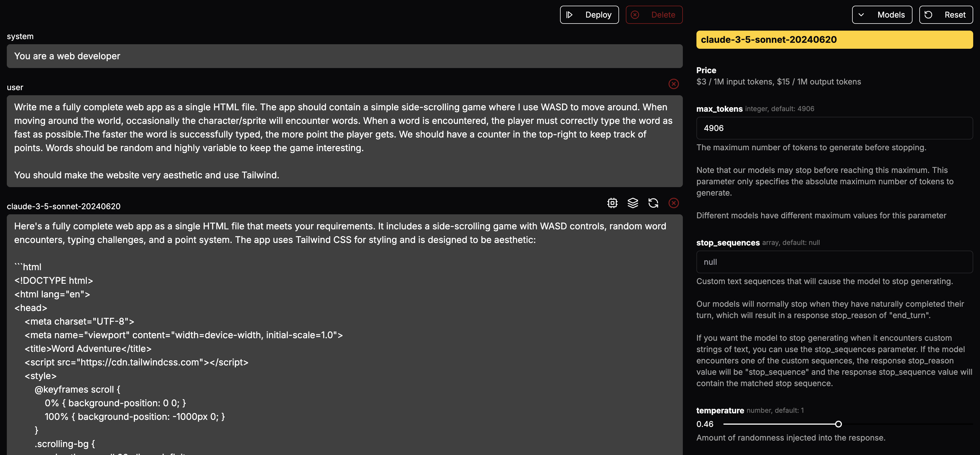Click the regenerate arrows icon on assistant response
Viewport: 980px width, 455px height.
(x=653, y=203)
